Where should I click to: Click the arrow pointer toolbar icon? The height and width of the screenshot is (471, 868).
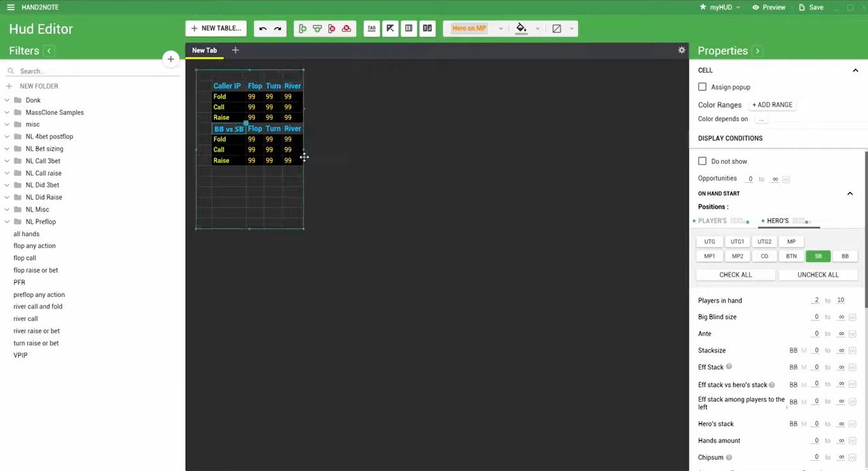390,29
